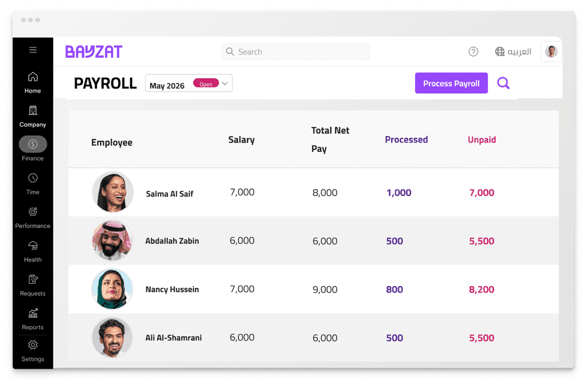The image size is (588, 385).
Task: Open Salma Al Saif's unpaid amount
Action: click(482, 192)
